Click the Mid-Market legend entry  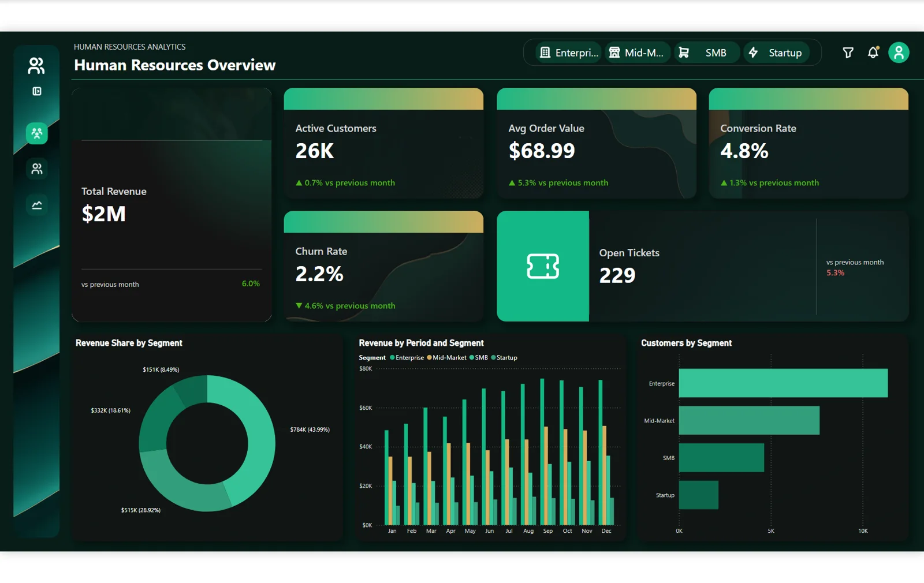pos(447,358)
